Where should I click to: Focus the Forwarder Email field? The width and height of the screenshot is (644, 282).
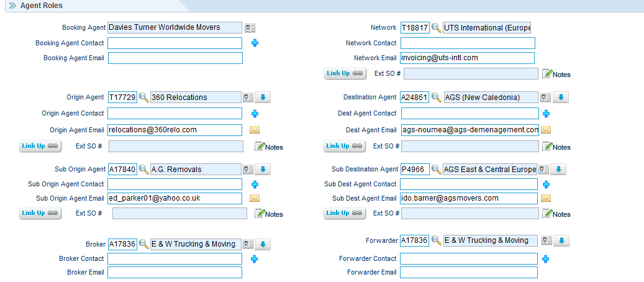pos(469,272)
